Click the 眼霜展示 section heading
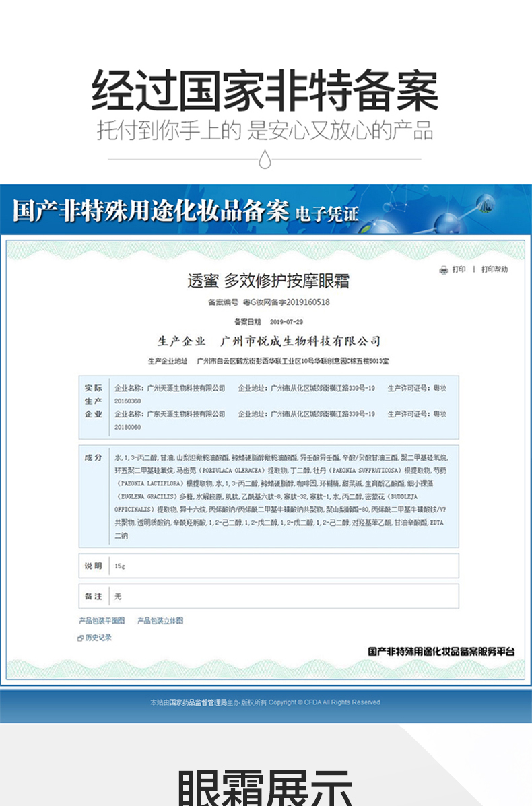Viewport: 532px width, 806px height. [x=265, y=788]
